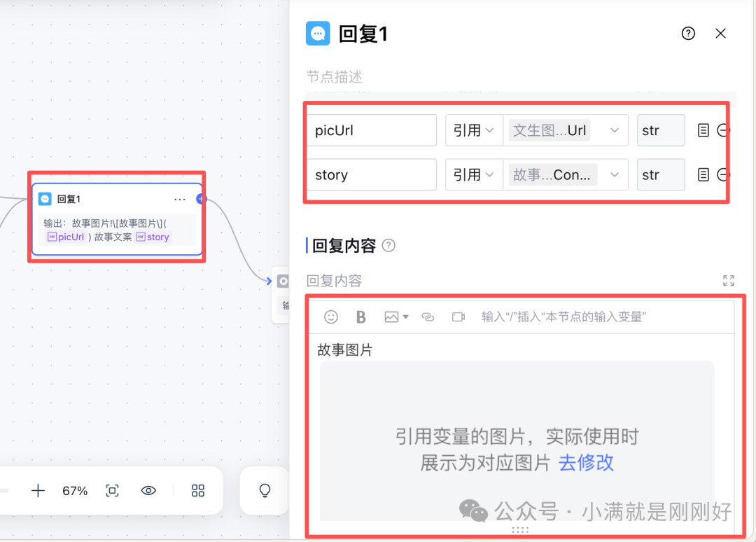The width and height of the screenshot is (756, 542).
Task: Open the grid layout icon in toolbar
Action: [x=197, y=491]
